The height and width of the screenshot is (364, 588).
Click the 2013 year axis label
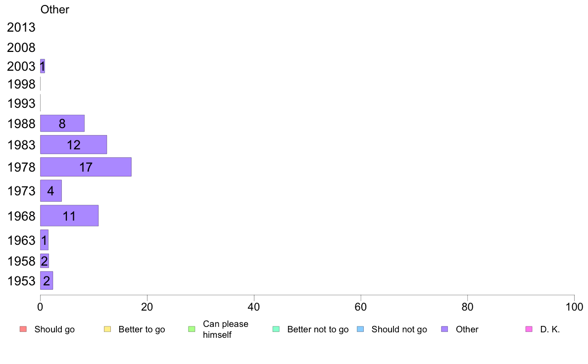(21, 27)
